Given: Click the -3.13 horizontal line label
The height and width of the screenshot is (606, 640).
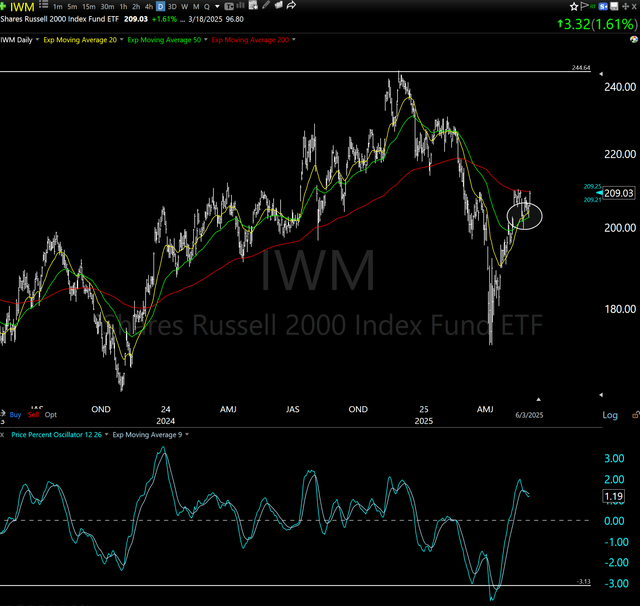Looking at the screenshot, I should (584, 581).
